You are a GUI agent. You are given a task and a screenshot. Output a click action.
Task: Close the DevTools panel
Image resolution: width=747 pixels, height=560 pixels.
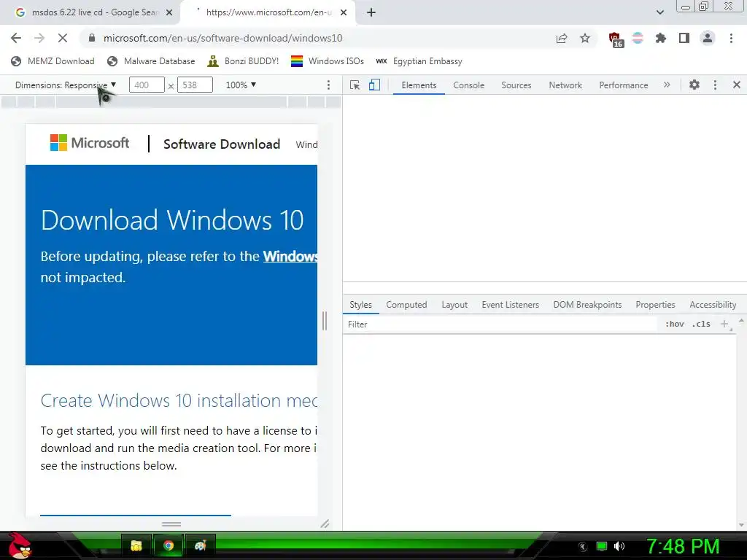(x=737, y=85)
